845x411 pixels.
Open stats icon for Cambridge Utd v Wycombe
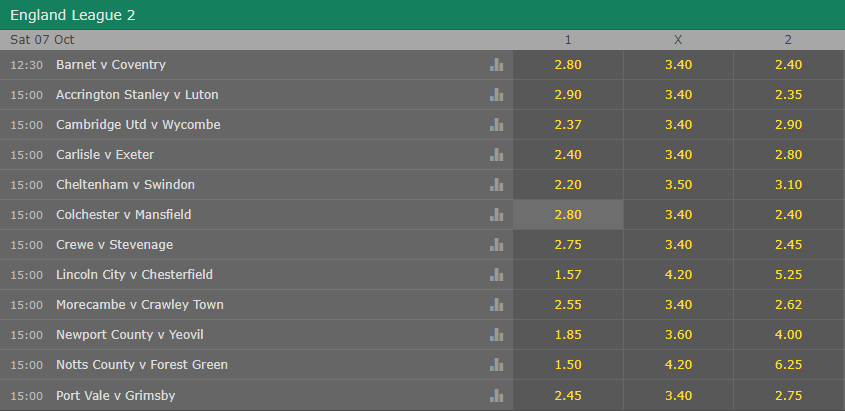pyautogui.click(x=496, y=125)
